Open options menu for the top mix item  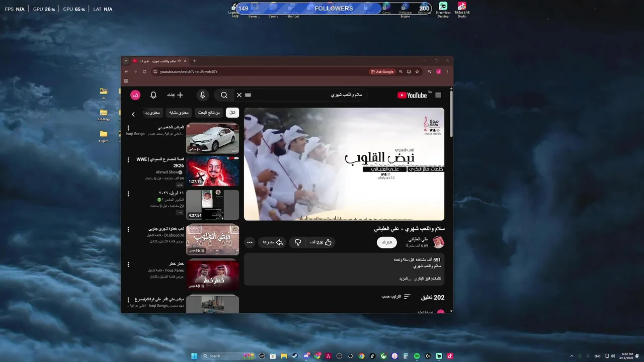pyautogui.click(x=128, y=128)
